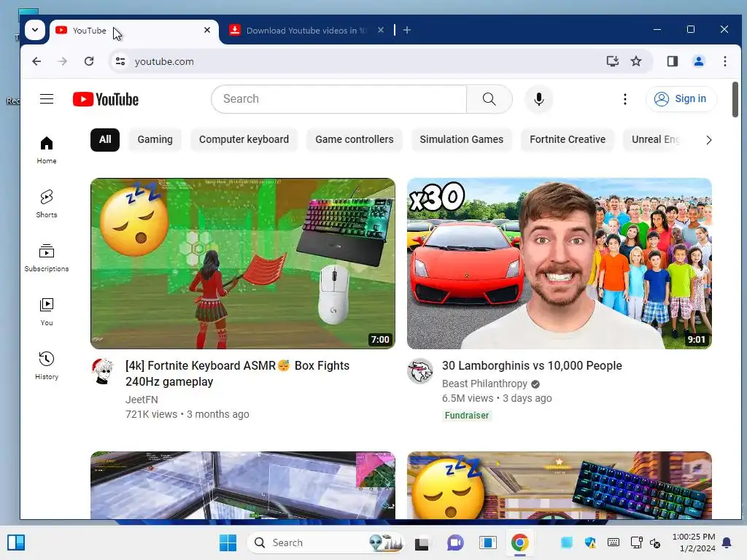Go back in Chrome
Image resolution: width=747 pixels, height=560 pixels.
click(36, 61)
